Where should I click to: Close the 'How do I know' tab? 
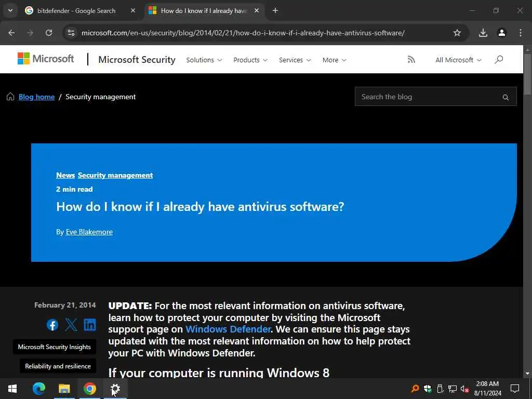257,10
